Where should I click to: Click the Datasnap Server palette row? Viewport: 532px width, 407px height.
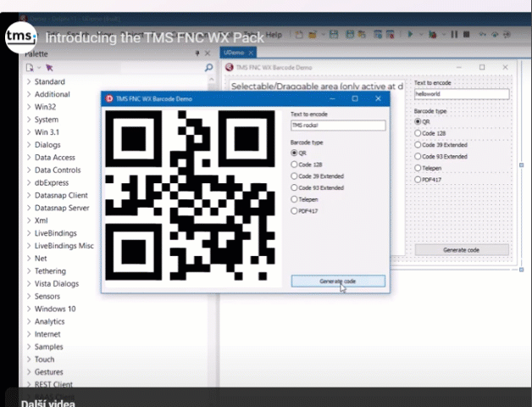point(63,208)
